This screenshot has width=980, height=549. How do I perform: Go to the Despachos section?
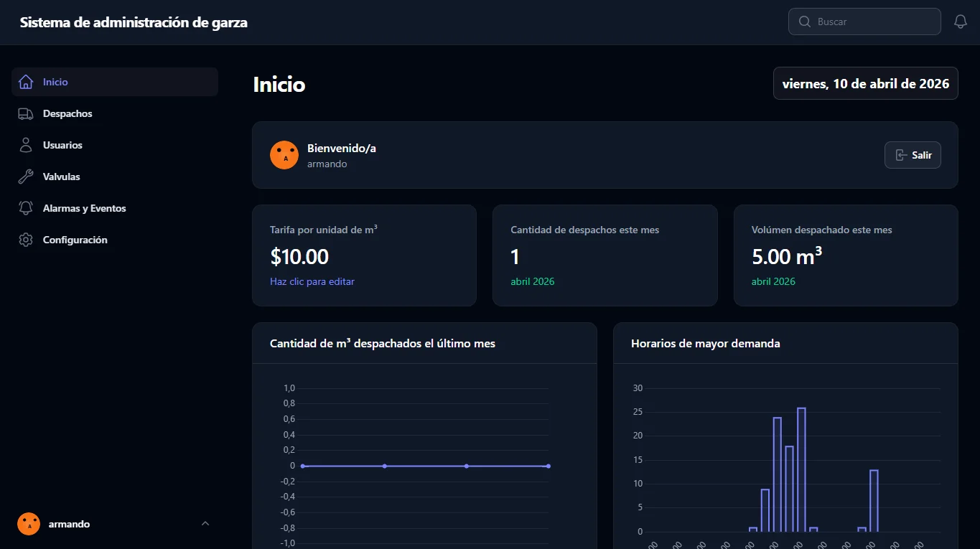(x=115, y=113)
